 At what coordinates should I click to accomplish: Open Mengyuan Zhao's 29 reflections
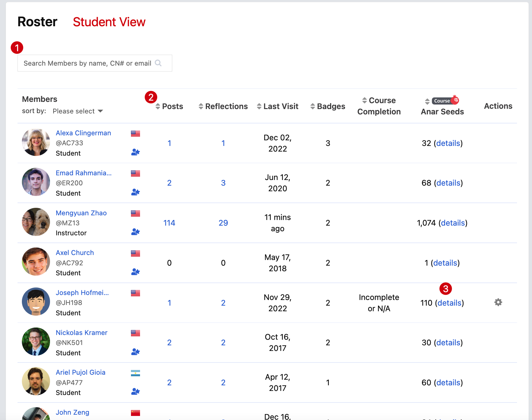[223, 223]
